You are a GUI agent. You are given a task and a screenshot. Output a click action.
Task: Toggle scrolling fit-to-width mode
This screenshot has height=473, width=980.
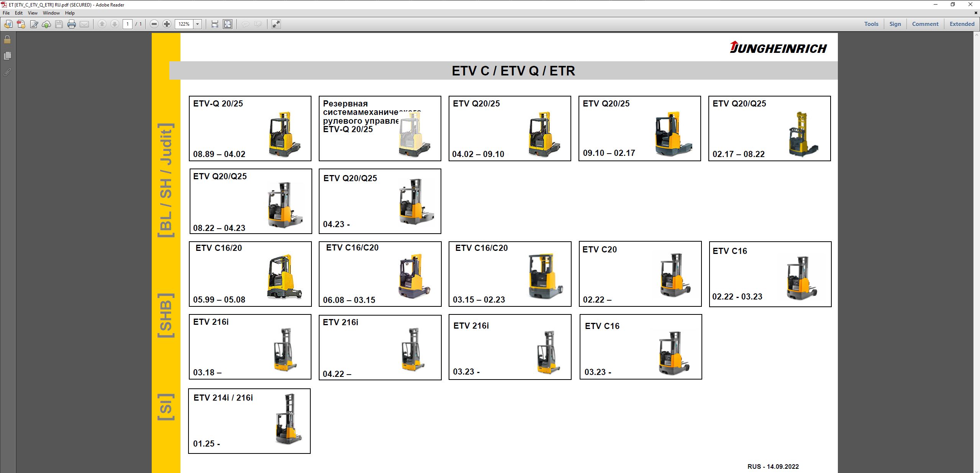pyautogui.click(x=215, y=24)
